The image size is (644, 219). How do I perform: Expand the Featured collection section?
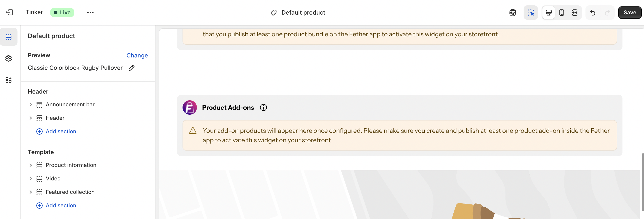[30, 192]
